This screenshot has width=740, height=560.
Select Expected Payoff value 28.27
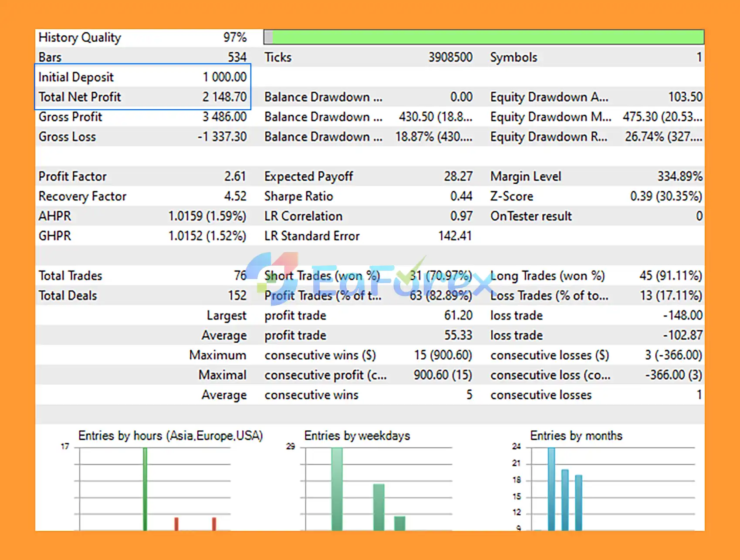pyautogui.click(x=458, y=176)
